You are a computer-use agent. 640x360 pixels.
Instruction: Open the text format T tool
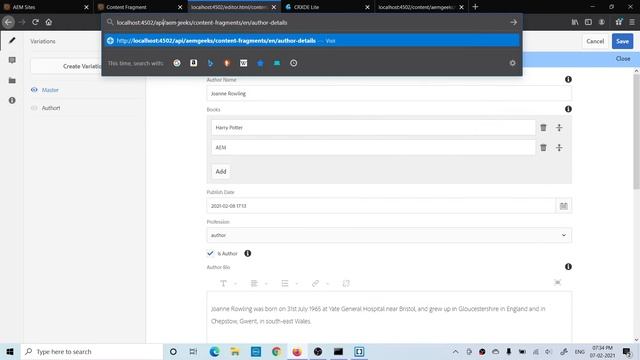[223, 283]
